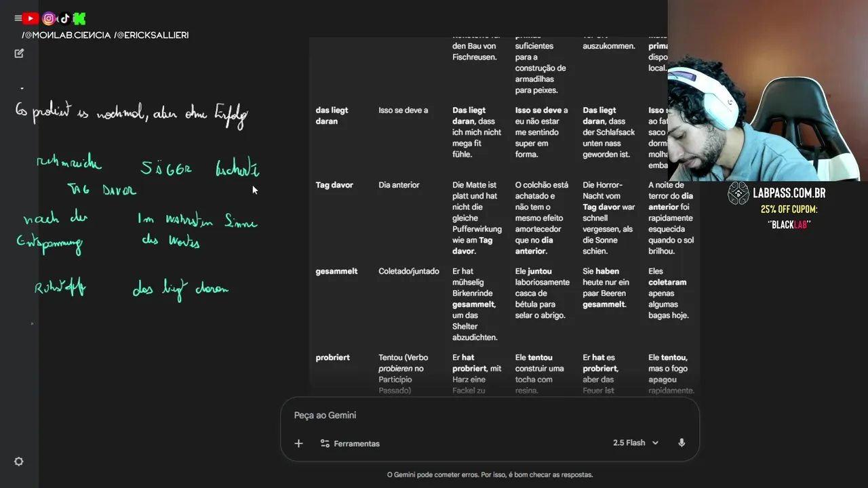This screenshot has width=868, height=488.
Task: Click the plus icon to add an attachment
Action: 298,443
